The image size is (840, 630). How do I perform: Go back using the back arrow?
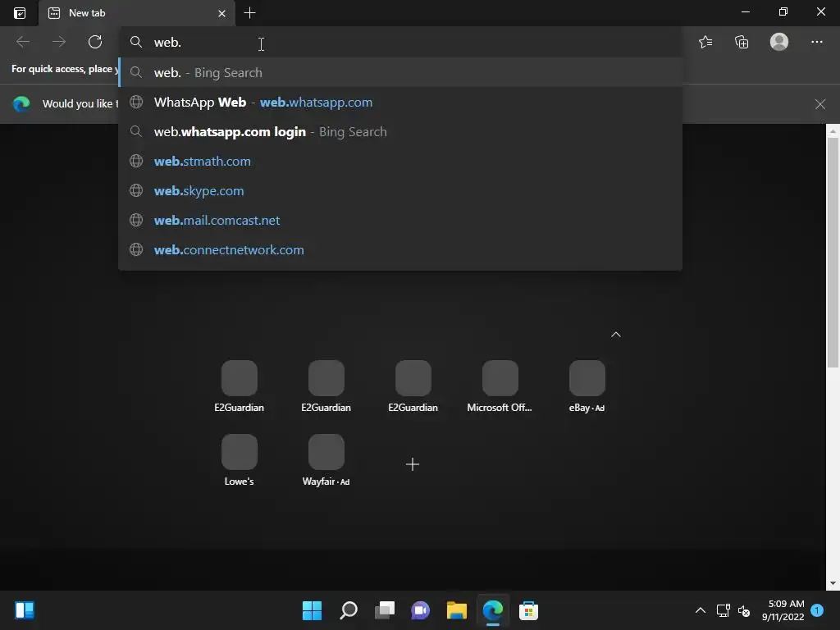click(23, 42)
